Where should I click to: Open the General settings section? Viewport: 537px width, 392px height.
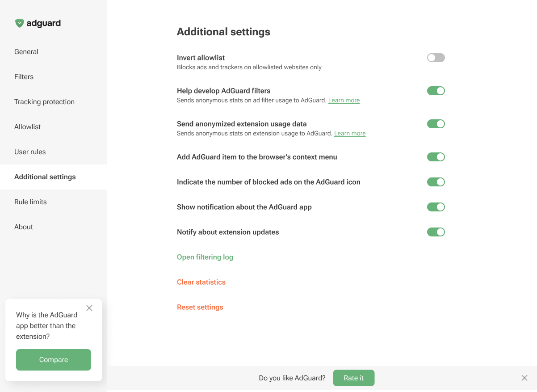pos(26,51)
